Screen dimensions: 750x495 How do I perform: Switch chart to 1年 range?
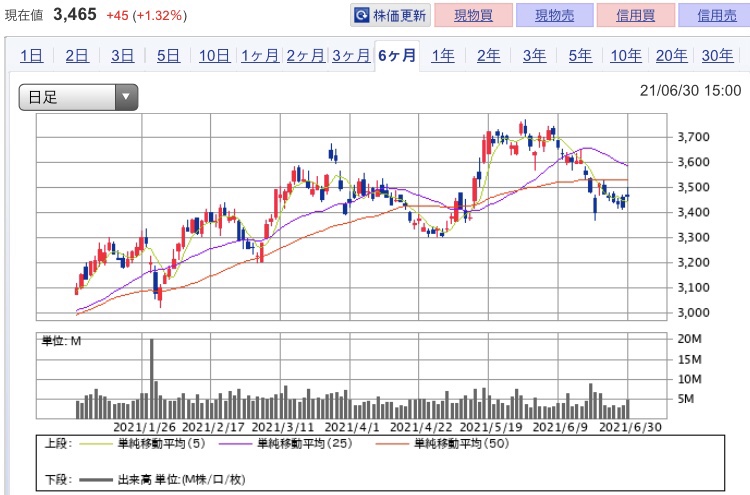click(443, 56)
